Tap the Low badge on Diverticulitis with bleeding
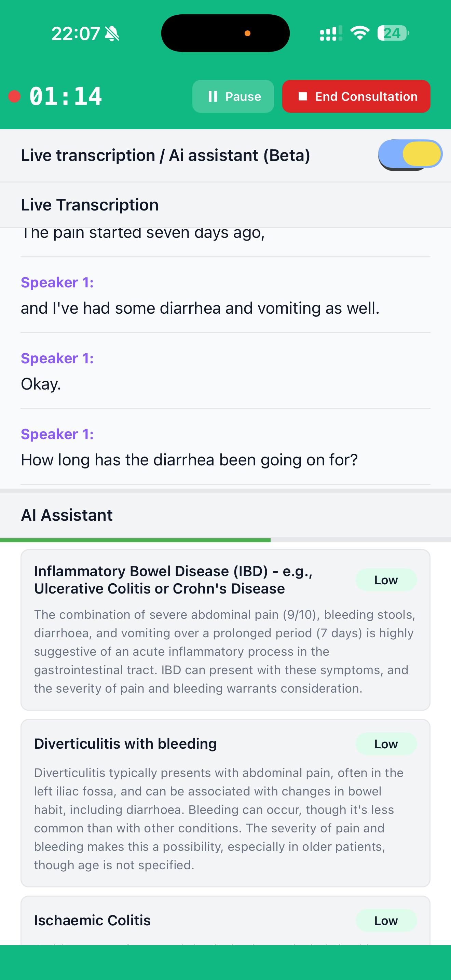 (386, 744)
